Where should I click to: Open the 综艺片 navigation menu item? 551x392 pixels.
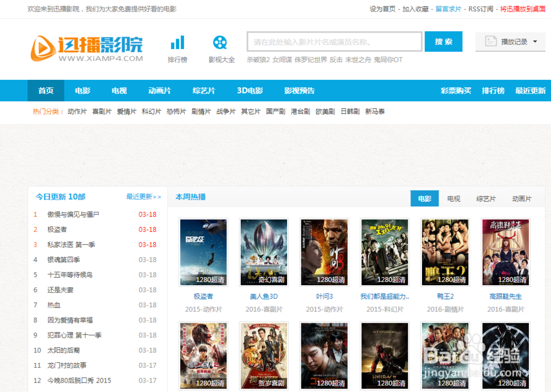coord(204,91)
